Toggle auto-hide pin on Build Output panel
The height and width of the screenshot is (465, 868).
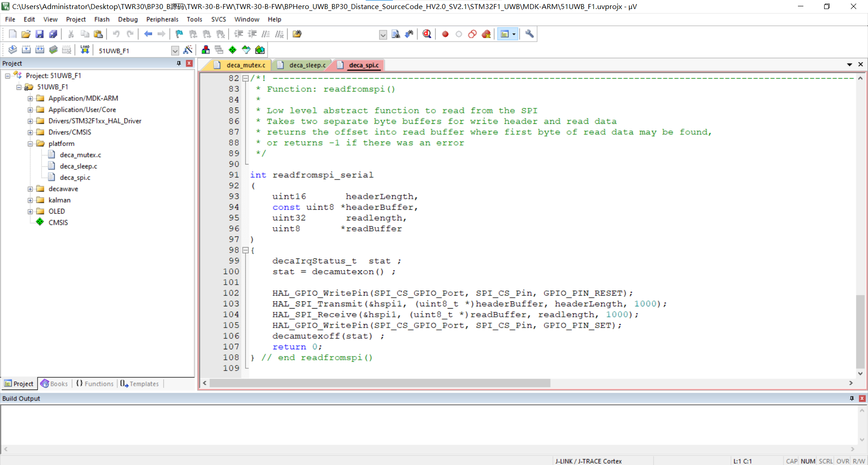(x=852, y=398)
